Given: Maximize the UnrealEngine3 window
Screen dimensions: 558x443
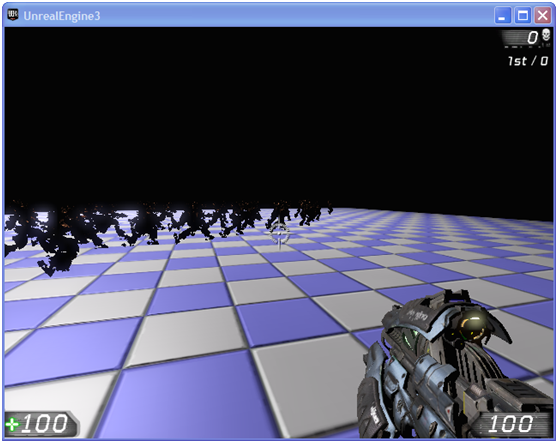Looking at the screenshot, I should click(522, 16).
